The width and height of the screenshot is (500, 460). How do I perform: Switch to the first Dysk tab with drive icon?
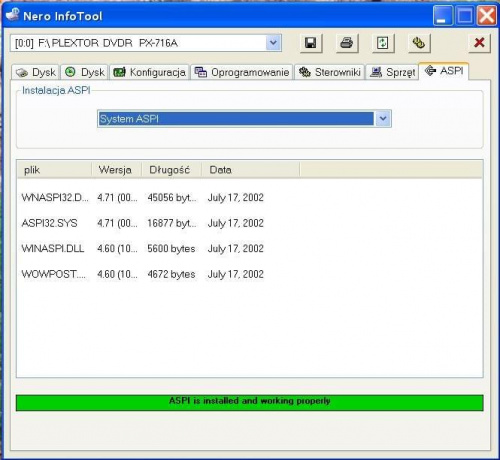tap(36, 72)
